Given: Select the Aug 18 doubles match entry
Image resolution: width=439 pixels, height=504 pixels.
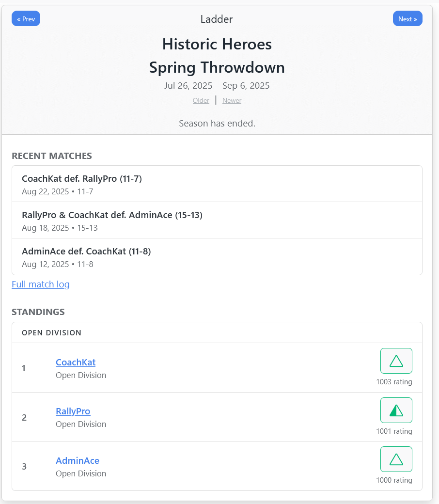Looking at the screenshot, I should click(x=217, y=220).
